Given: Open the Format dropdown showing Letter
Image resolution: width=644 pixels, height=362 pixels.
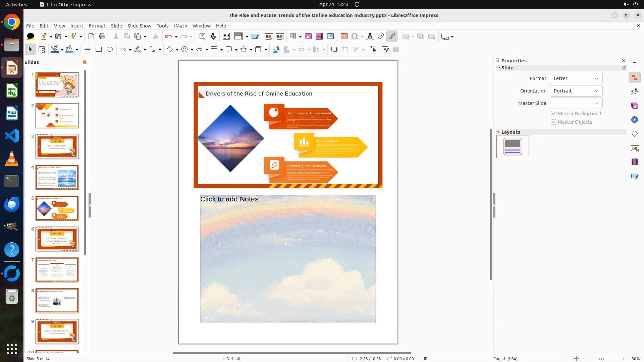Looking at the screenshot, I should coord(576,78).
